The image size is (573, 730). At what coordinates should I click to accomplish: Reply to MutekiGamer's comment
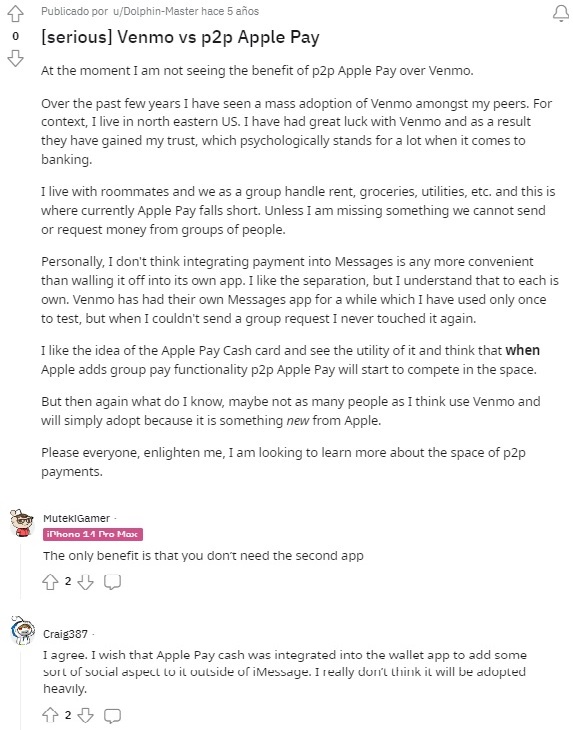tap(112, 582)
